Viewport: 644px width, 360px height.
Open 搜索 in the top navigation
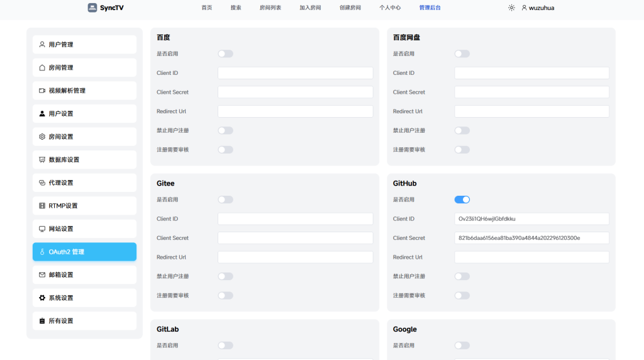pos(236,8)
